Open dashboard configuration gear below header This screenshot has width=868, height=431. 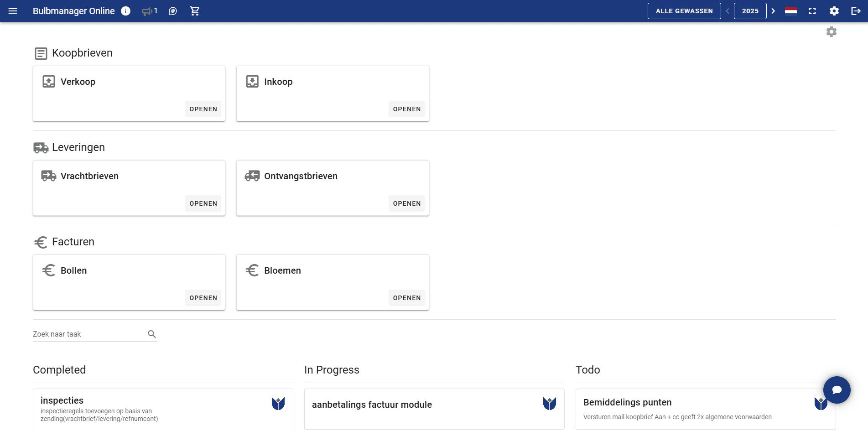point(832,32)
